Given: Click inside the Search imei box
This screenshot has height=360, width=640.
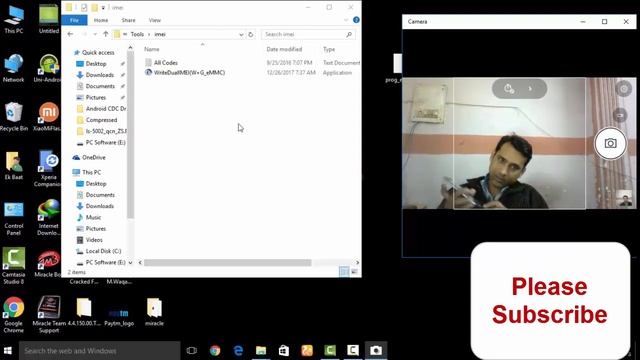Looking at the screenshot, I should (308, 34).
